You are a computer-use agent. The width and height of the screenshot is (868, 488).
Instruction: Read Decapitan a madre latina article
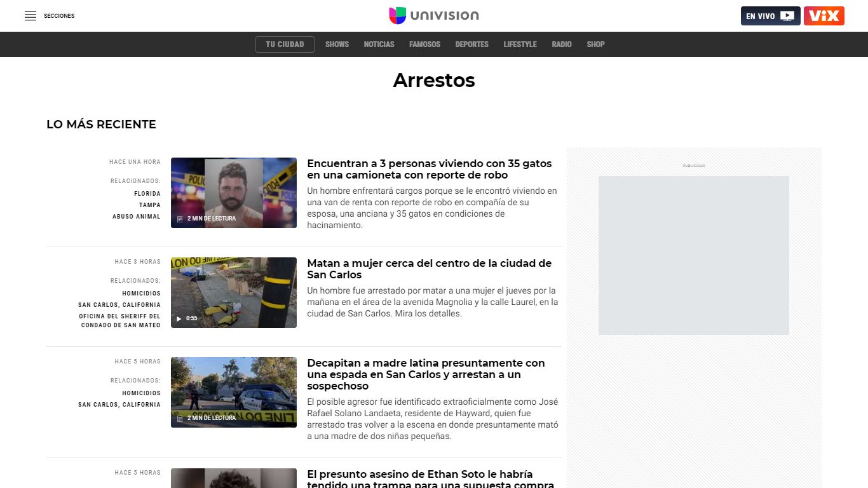(x=426, y=374)
